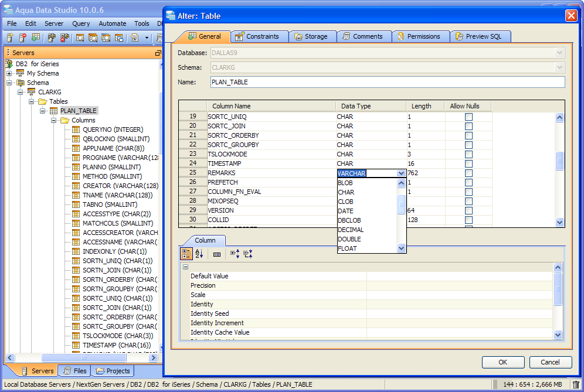Click the table with green circle toolbar icon
The height and width of the screenshot is (392, 584).
36,38
